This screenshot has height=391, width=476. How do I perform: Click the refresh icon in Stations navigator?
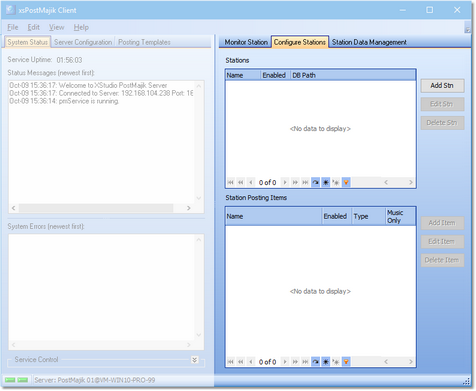coord(315,182)
